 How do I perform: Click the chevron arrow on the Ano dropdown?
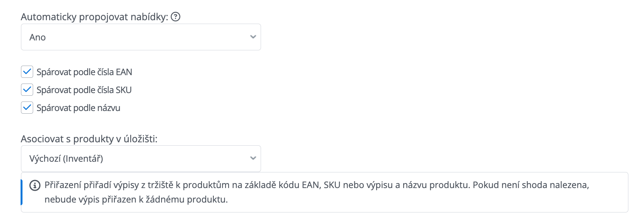(253, 37)
